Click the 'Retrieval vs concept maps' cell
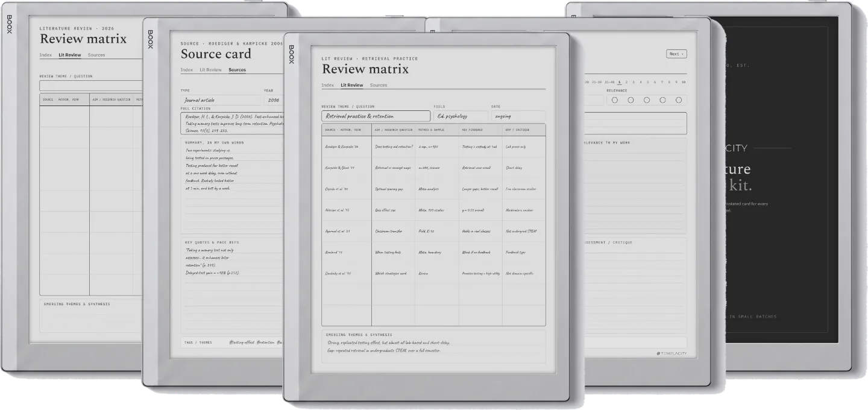 [394, 168]
